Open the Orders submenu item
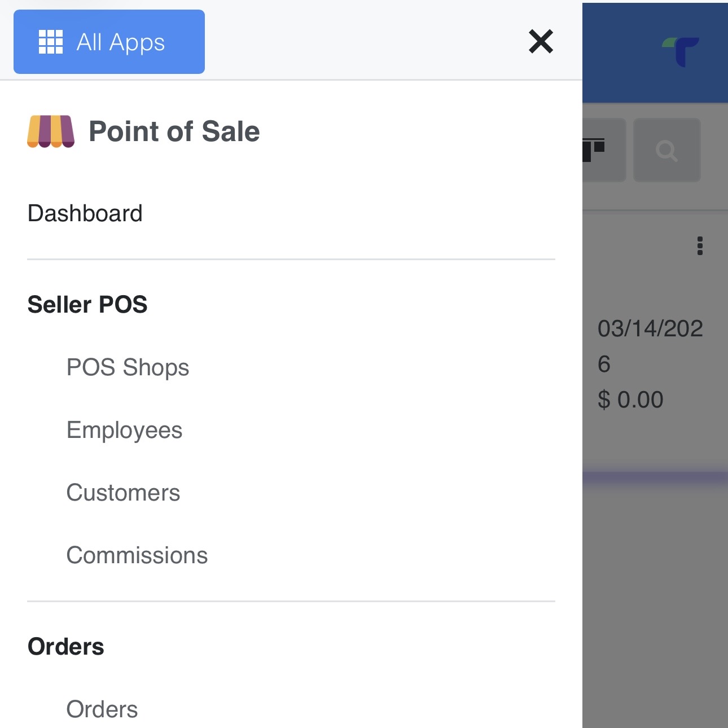 click(102, 709)
